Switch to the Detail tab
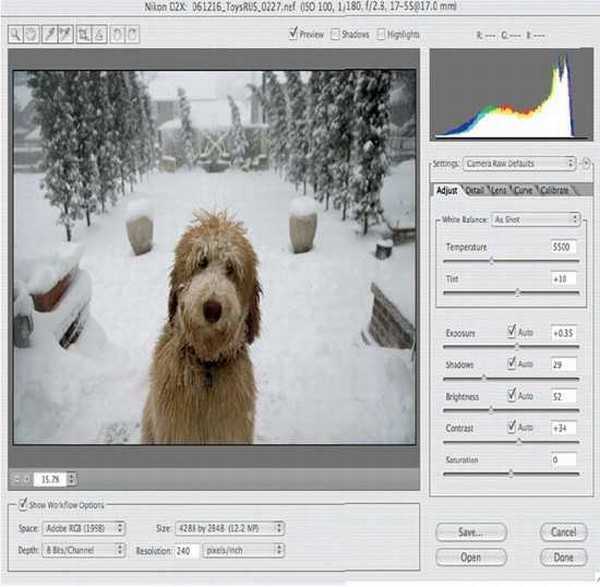 point(474,190)
